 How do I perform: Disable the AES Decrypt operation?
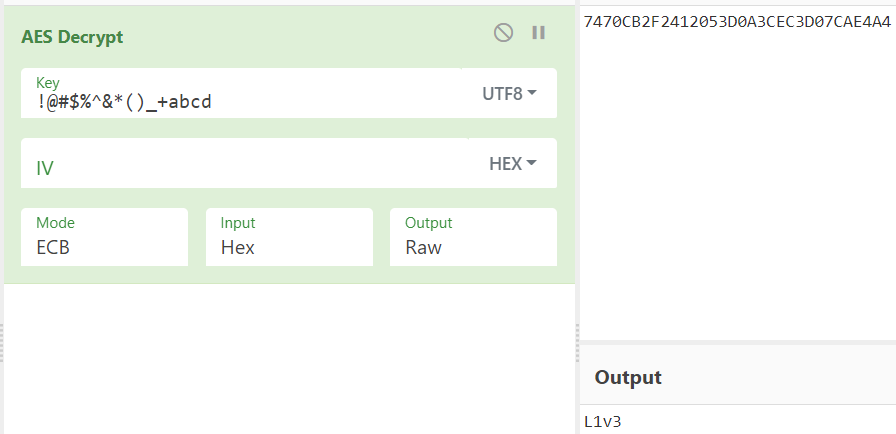pos(503,33)
